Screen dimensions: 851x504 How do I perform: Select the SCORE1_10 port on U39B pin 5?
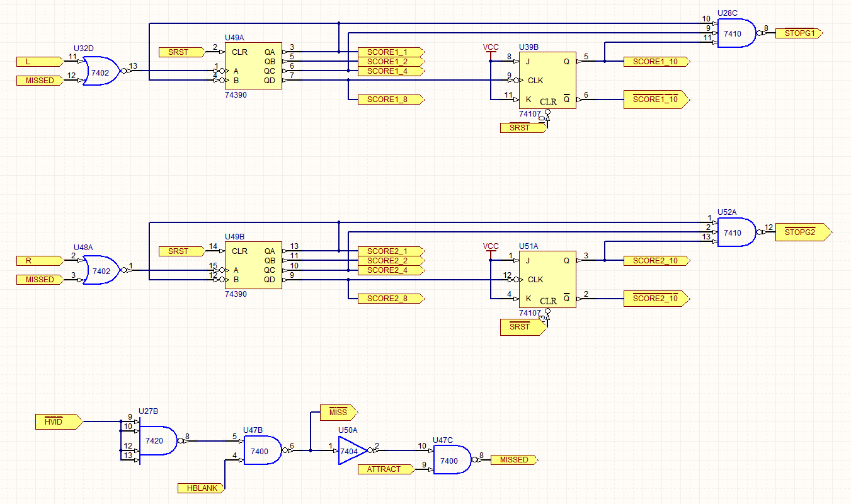[x=657, y=62]
